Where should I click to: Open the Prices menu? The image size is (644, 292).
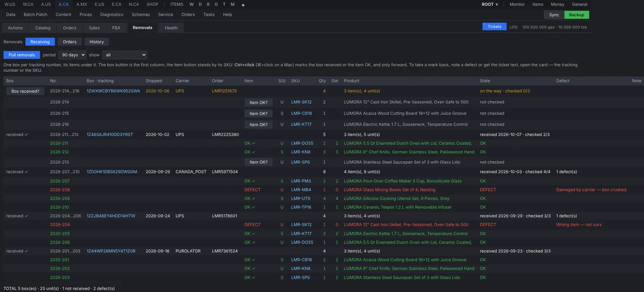coord(86,15)
